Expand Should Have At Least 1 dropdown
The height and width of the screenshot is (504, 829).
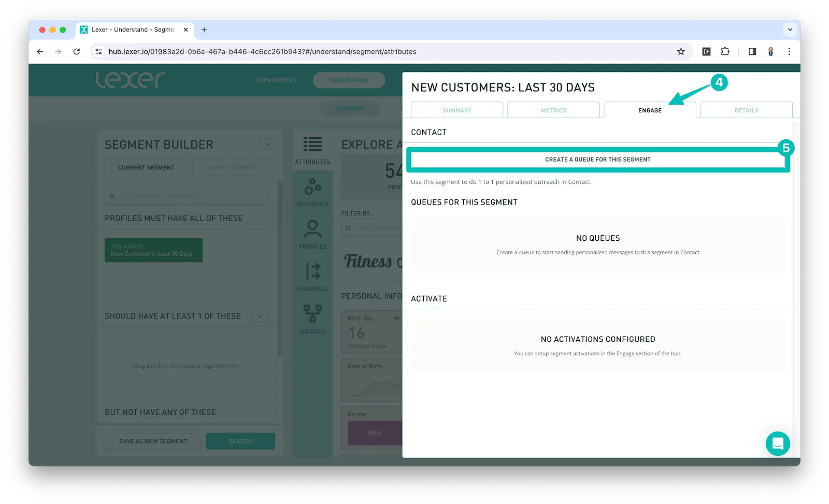tap(260, 316)
